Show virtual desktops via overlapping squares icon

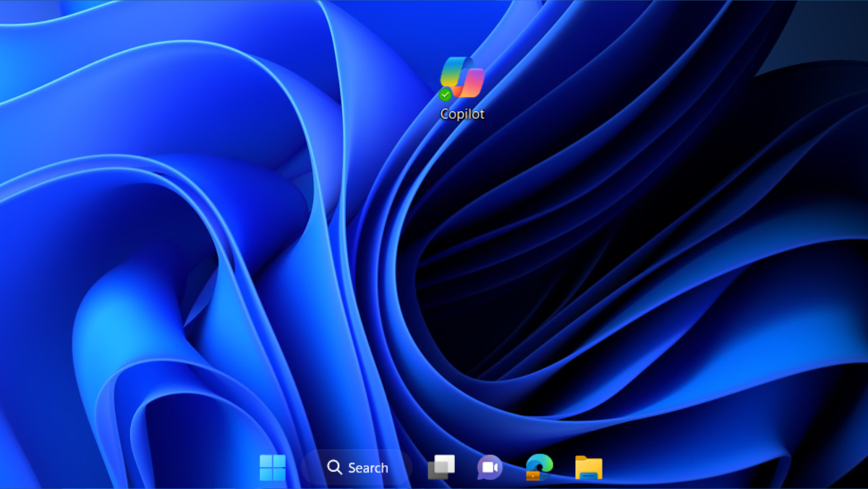441,467
